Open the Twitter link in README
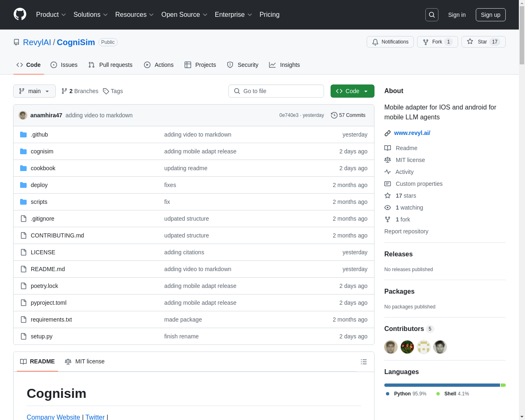Screen dimensions: 525x420 (x=95, y=417)
